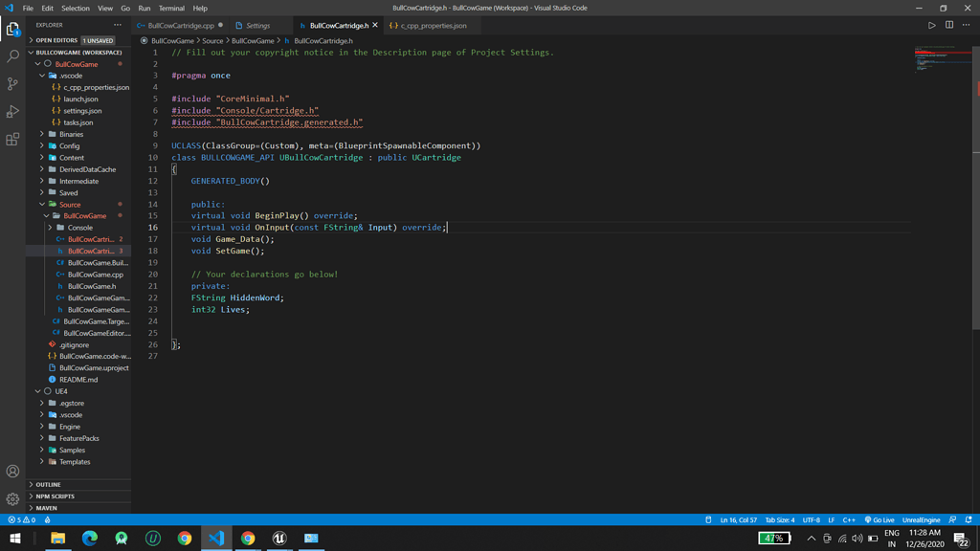
Task: Open the Source Control view
Action: [x=12, y=84]
